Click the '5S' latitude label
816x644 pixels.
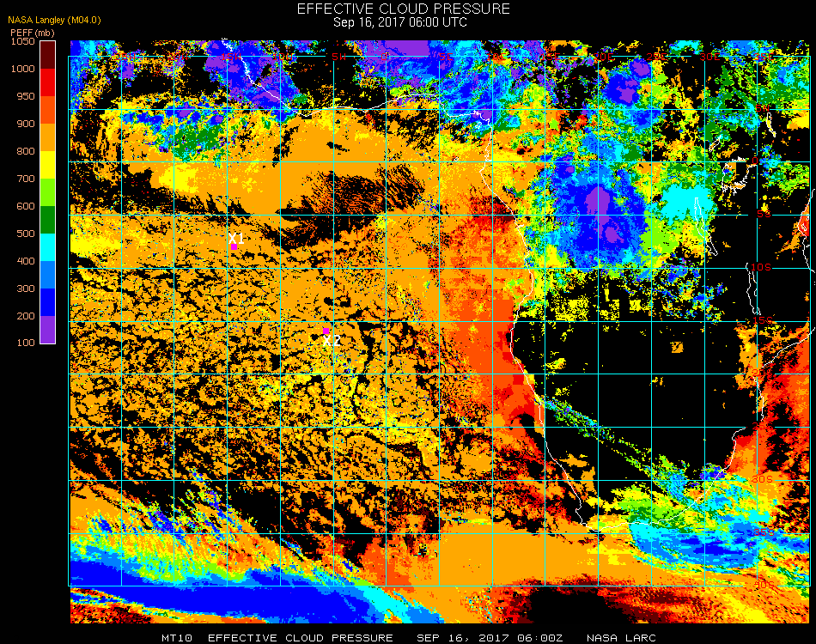pos(764,215)
